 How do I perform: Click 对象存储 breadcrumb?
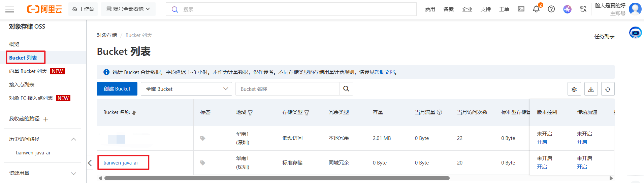coord(107,35)
